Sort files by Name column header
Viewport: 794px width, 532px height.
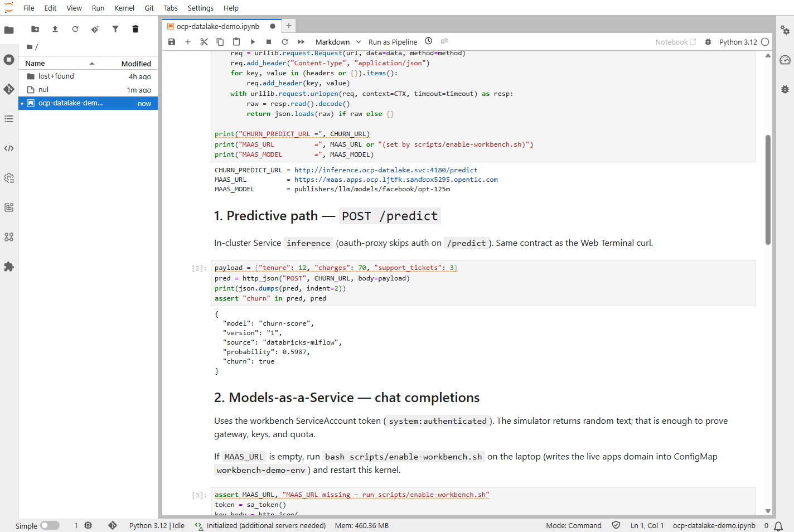pyautogui.click(x=60, y=64)
